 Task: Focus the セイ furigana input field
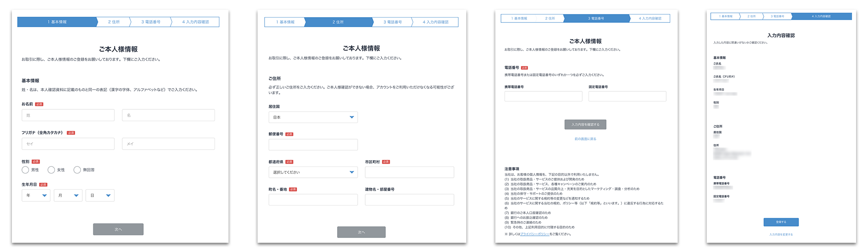tap(68, 144)
